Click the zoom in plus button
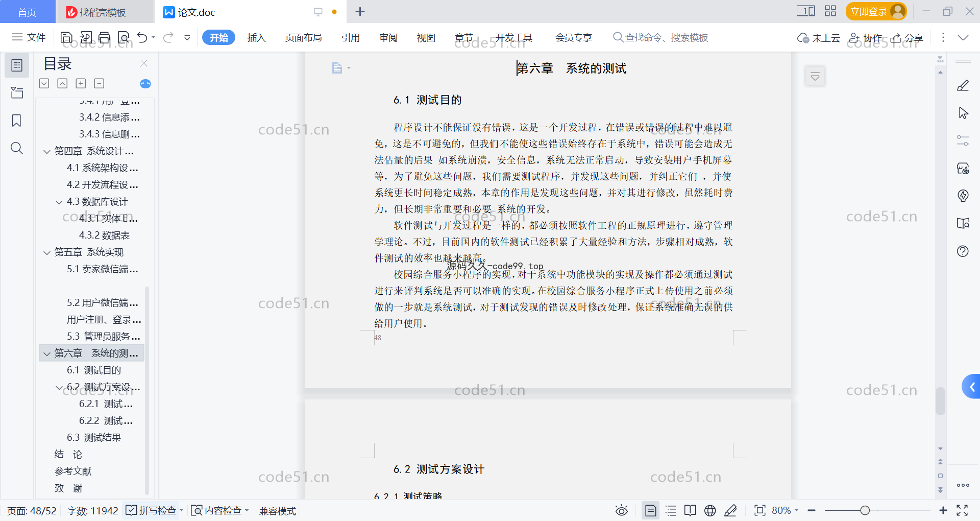 click(943, 510)
